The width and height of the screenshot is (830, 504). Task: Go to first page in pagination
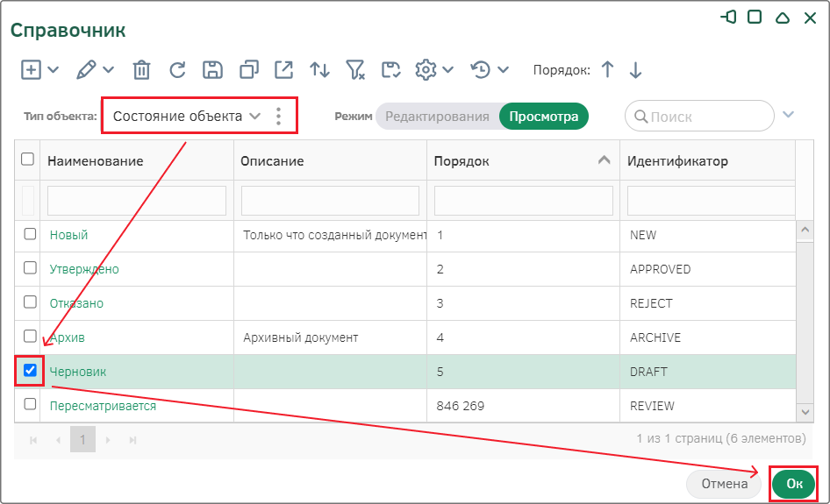(33, 440)
